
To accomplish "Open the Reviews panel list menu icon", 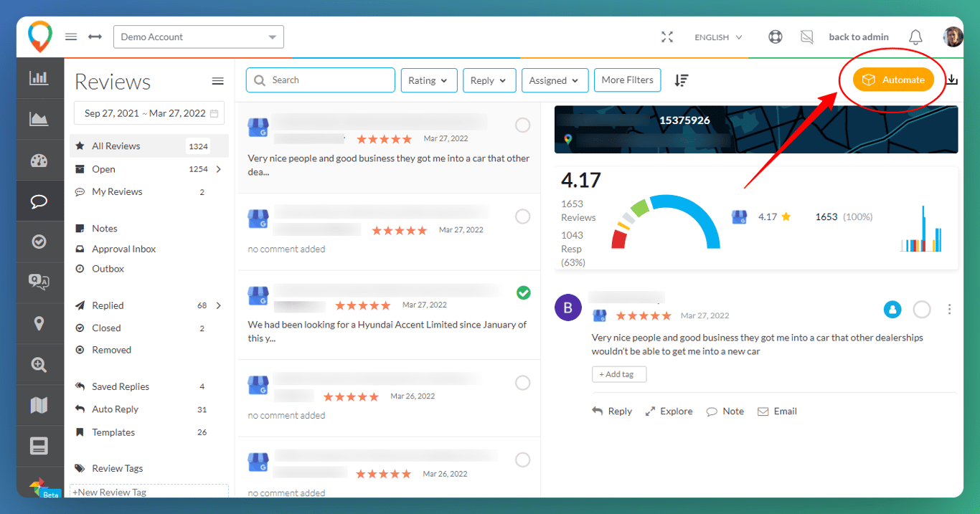I will (x=218, y=82).
